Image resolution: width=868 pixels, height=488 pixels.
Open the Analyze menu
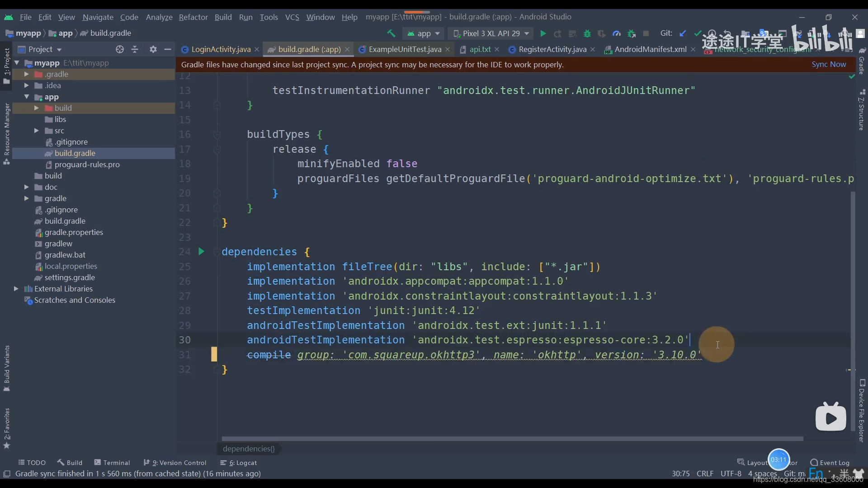[159, 17]
